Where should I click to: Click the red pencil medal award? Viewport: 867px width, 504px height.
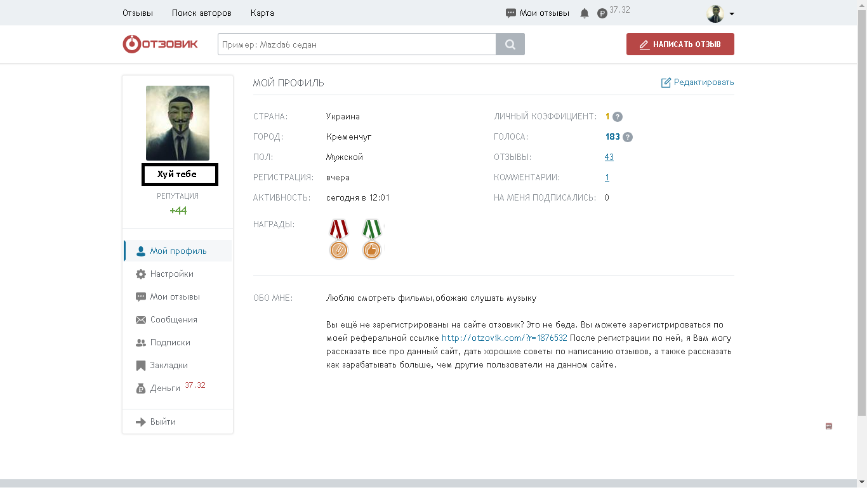click(339, 239)
